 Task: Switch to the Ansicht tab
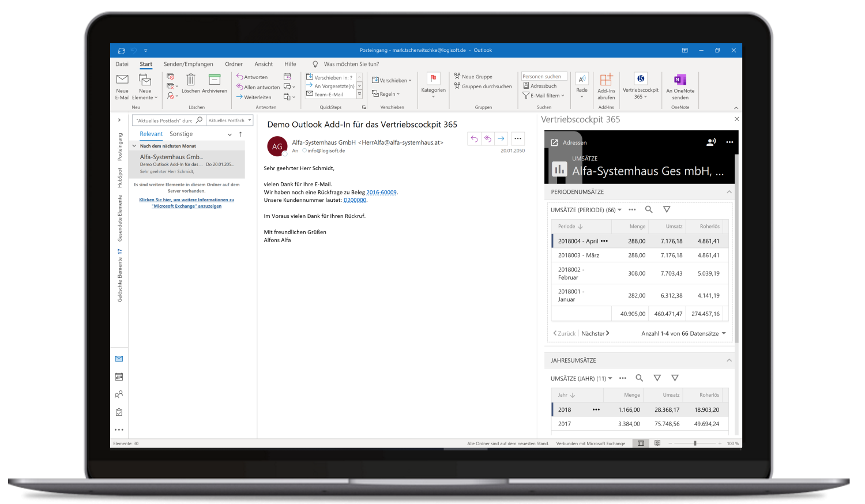pos(264,64)
